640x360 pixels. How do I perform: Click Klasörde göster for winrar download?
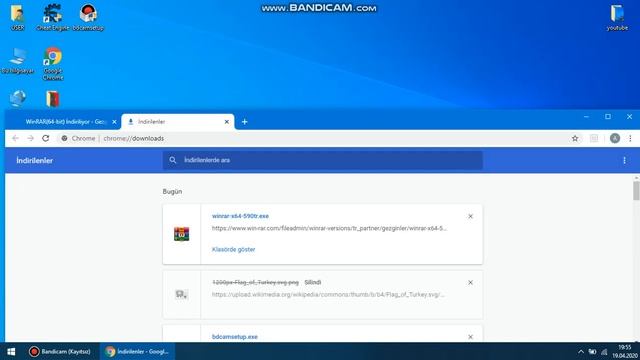233,249
